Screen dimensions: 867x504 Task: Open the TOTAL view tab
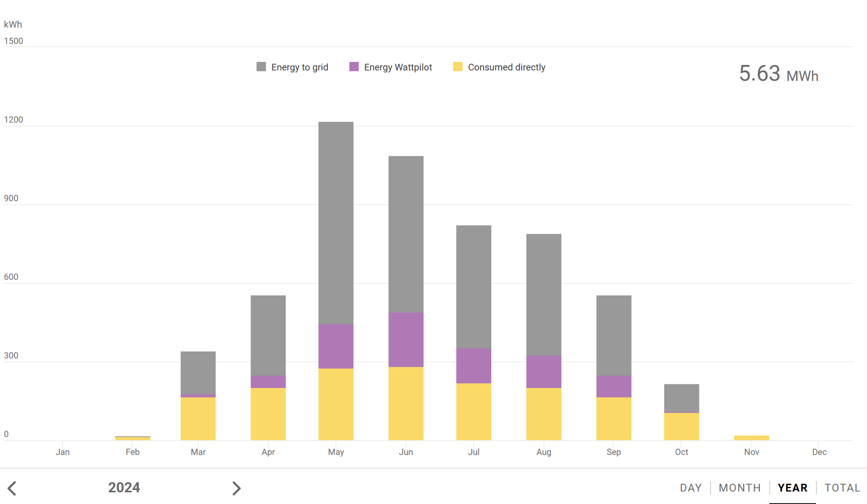842,488
